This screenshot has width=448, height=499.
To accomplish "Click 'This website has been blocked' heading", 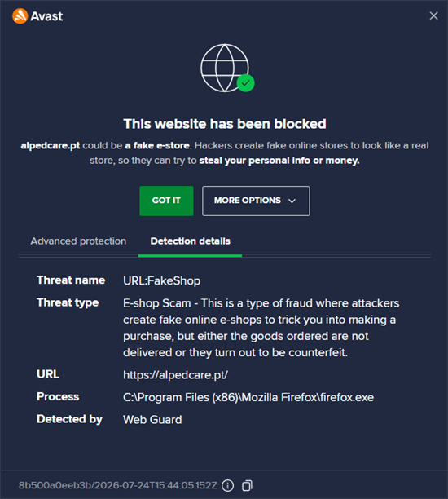I will pyautogui.click(x=225, y=124).
